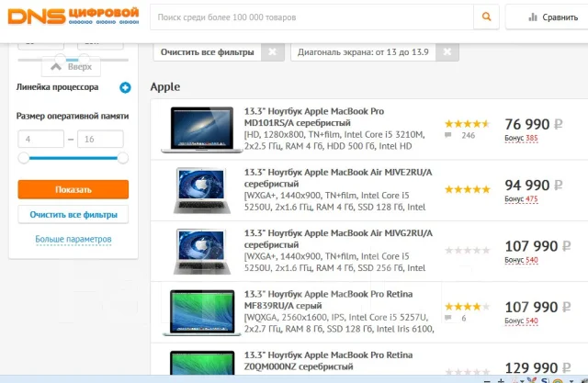Click star rating of MacBook Pro MD101RS/A

pos(468,124)
